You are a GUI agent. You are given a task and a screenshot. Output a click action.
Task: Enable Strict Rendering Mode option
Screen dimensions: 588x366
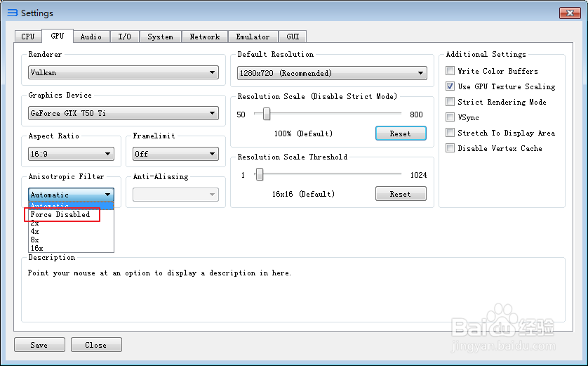click(450, 102)
